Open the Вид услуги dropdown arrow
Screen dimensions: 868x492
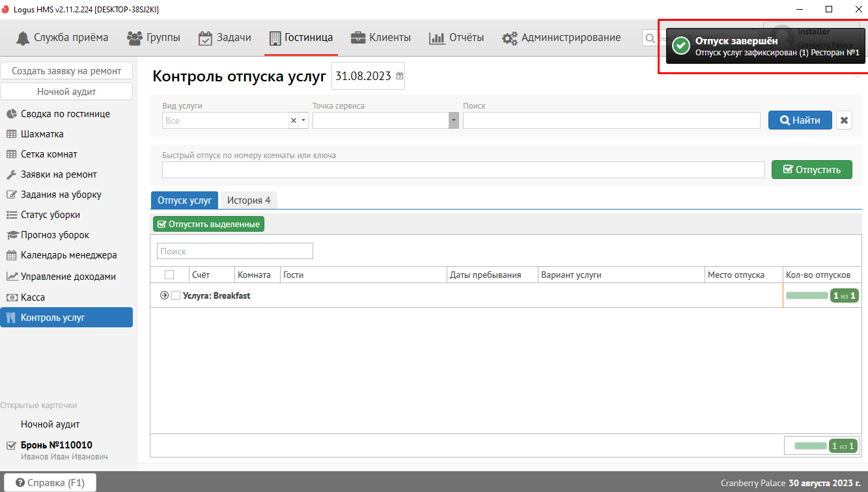click(303, 120)
